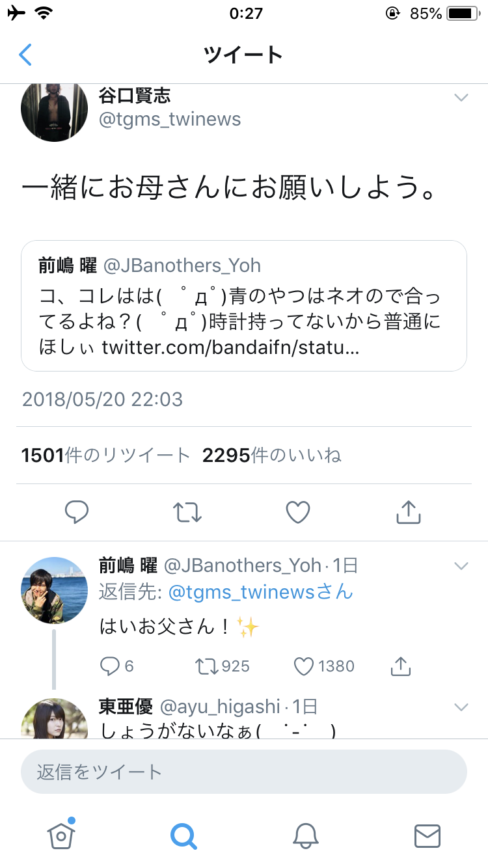This screenshot has width=488, height=868.
Task: Open the Notifications bell tab
Action: pos(305,835)
